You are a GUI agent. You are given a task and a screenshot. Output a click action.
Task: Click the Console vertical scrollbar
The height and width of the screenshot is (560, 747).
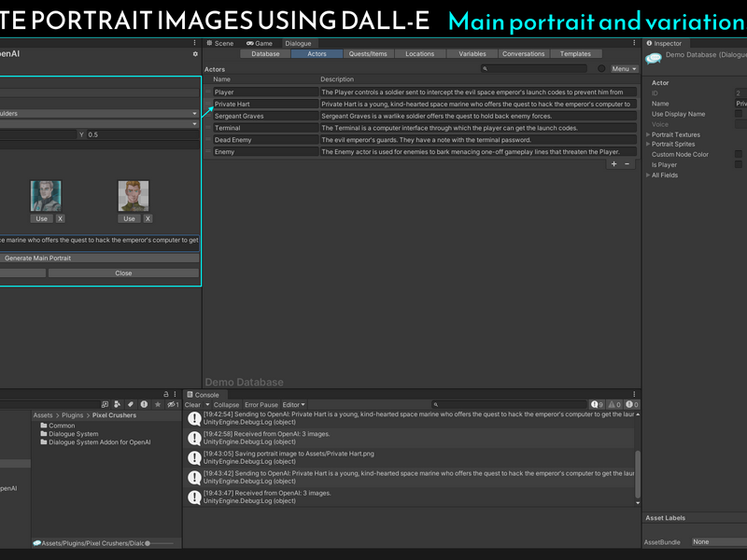[638, 474]
